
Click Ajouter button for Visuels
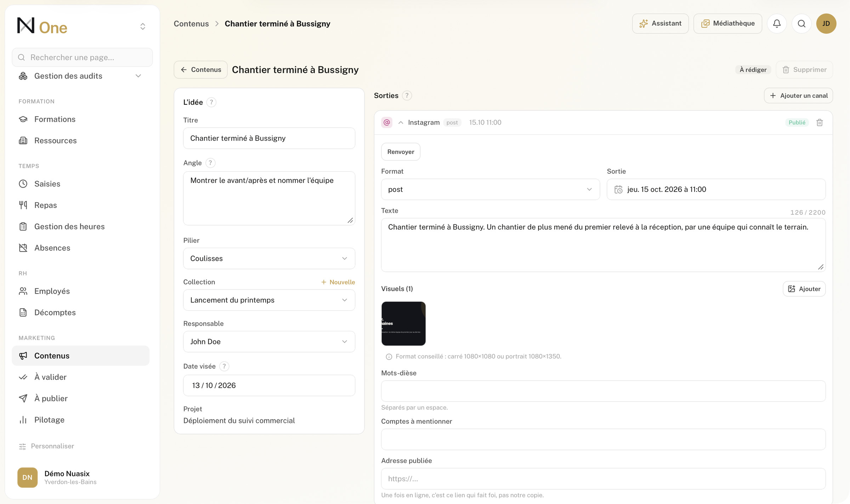[x=804, y=289]
